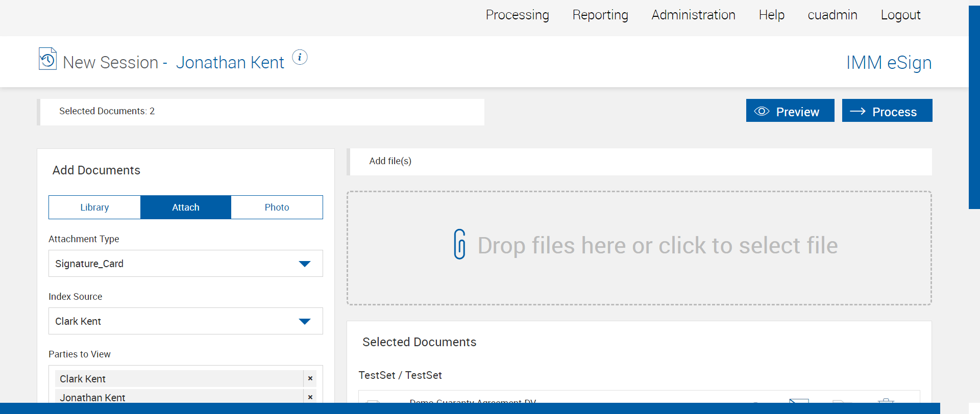Click the 'Attachment Type' field label
The width and height of the screenshot is (980, 414).
84,239
